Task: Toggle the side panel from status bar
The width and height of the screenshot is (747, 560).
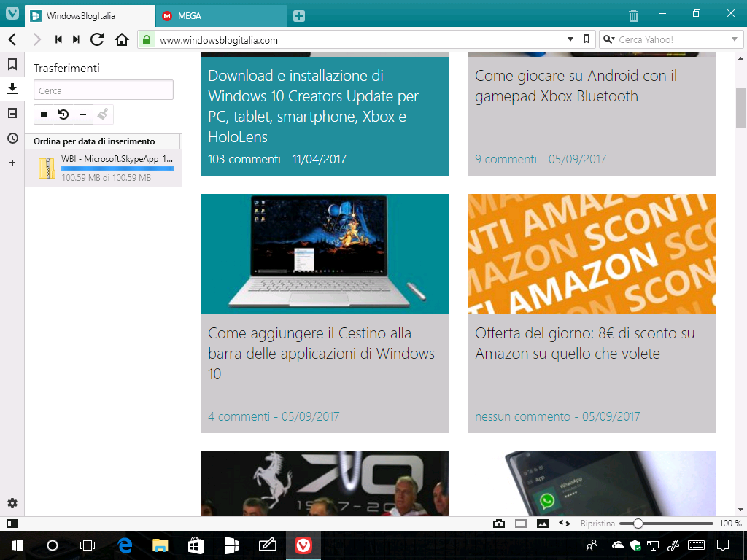Action: (12, 524)
